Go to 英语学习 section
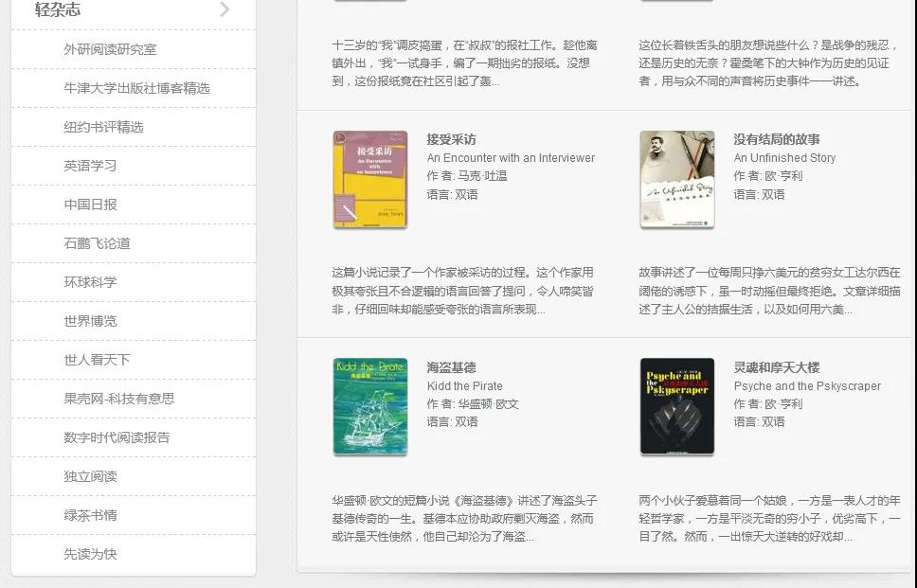917x588 pixels. (90, 166)
